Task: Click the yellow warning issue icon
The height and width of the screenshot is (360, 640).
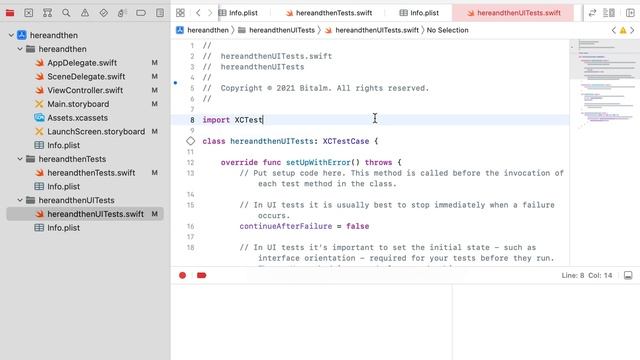Action: coord(623,30)
